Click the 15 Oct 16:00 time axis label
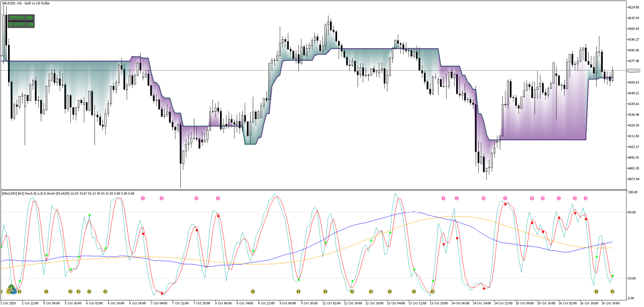This screenshot has height=307, width=644. coord(547,303)
